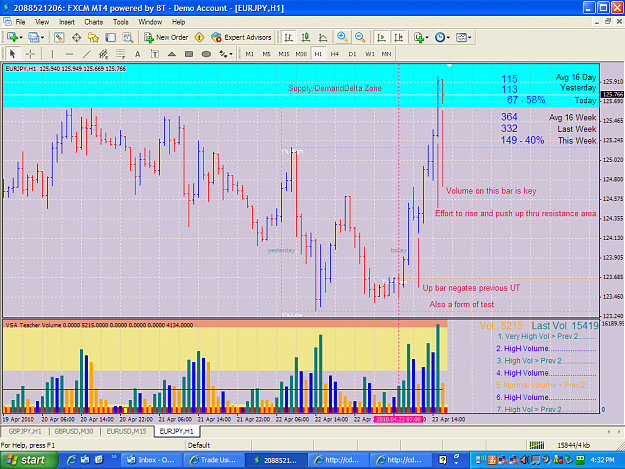Open the Periods clock dropdown
625x469 pixels.
[442, 37]
